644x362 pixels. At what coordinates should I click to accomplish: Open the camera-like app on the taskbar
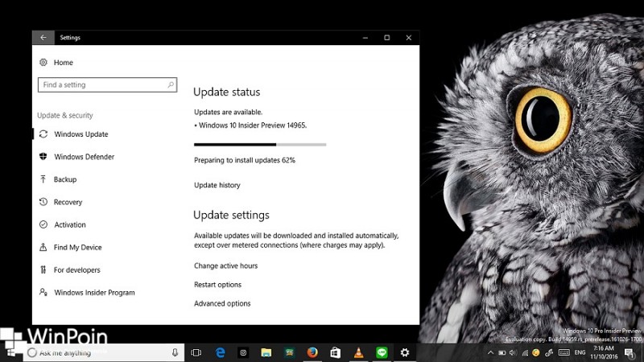pyautogui.click(x=243, y=352)
